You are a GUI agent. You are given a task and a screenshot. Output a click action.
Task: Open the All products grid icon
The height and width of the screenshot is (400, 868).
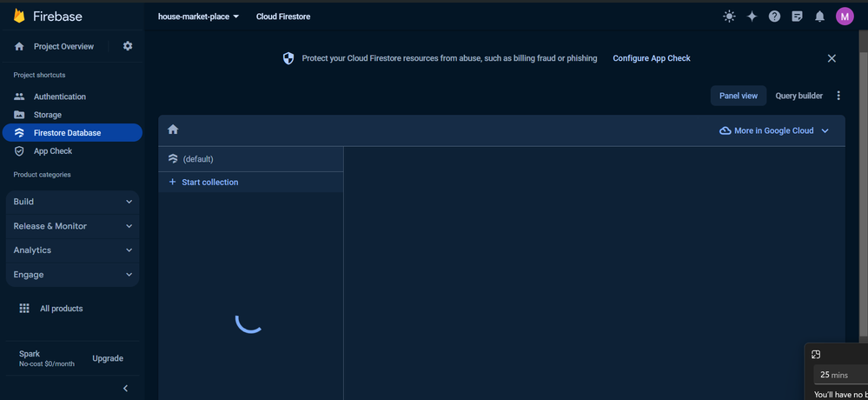[x=24, y=309]
